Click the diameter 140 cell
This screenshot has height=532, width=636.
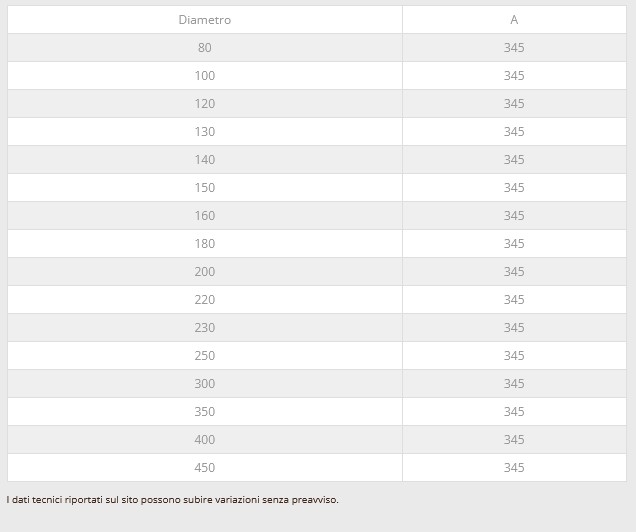point(205,160)
